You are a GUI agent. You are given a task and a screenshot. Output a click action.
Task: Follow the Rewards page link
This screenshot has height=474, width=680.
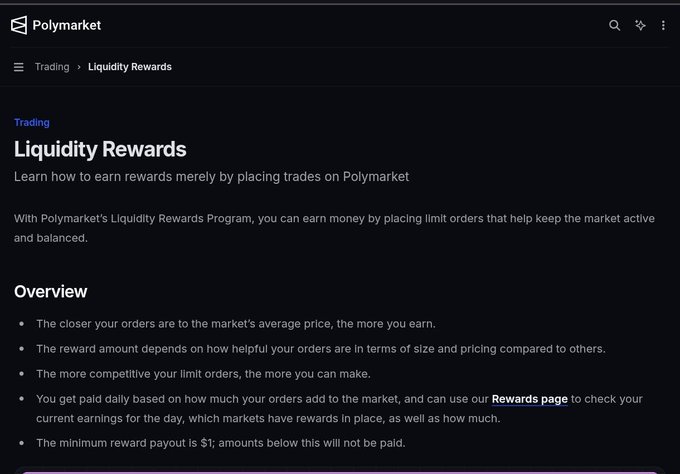[x=530, y=399]
